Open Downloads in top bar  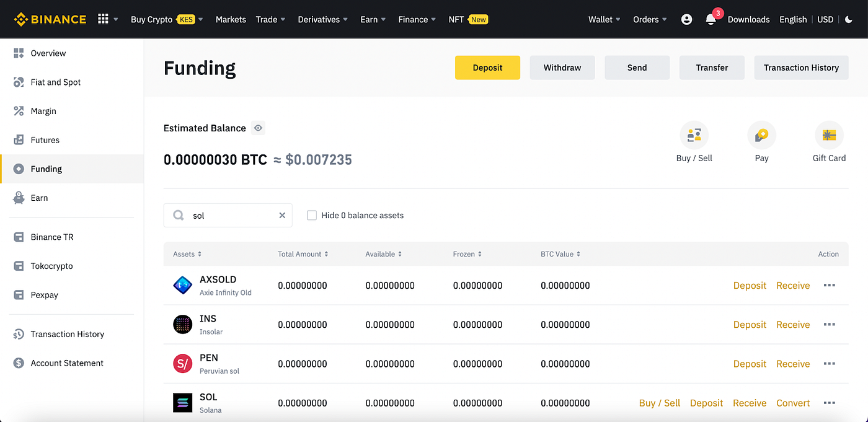748,19
